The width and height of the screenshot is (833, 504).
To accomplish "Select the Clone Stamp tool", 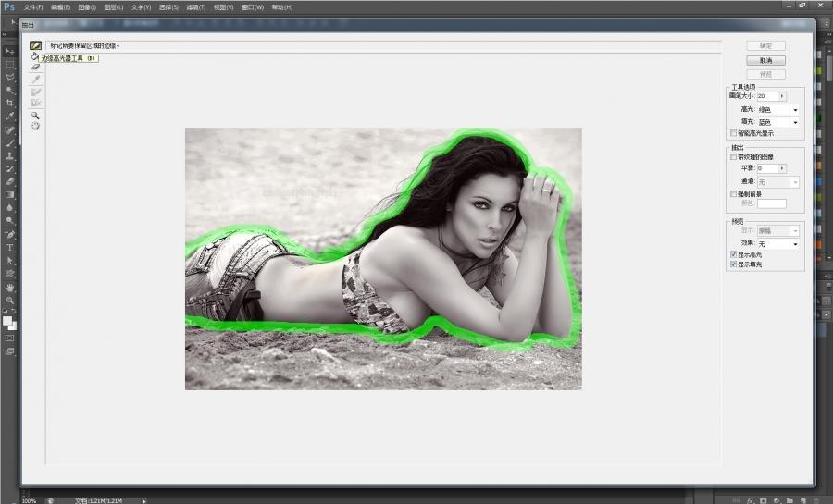I will [9, 156].
